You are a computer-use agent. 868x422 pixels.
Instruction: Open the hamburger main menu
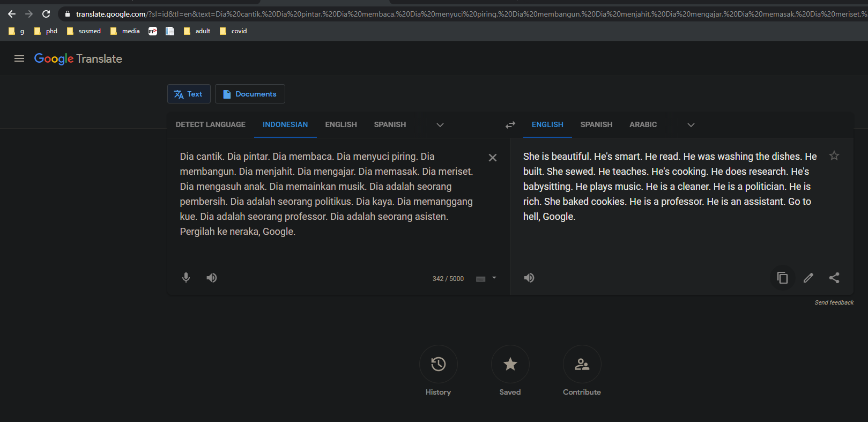pyautogui.click(x=19, y=58)
